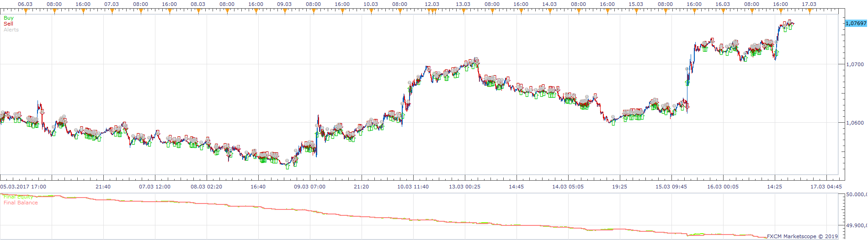Click the 13.03 00:25 time label

(465, 187)
